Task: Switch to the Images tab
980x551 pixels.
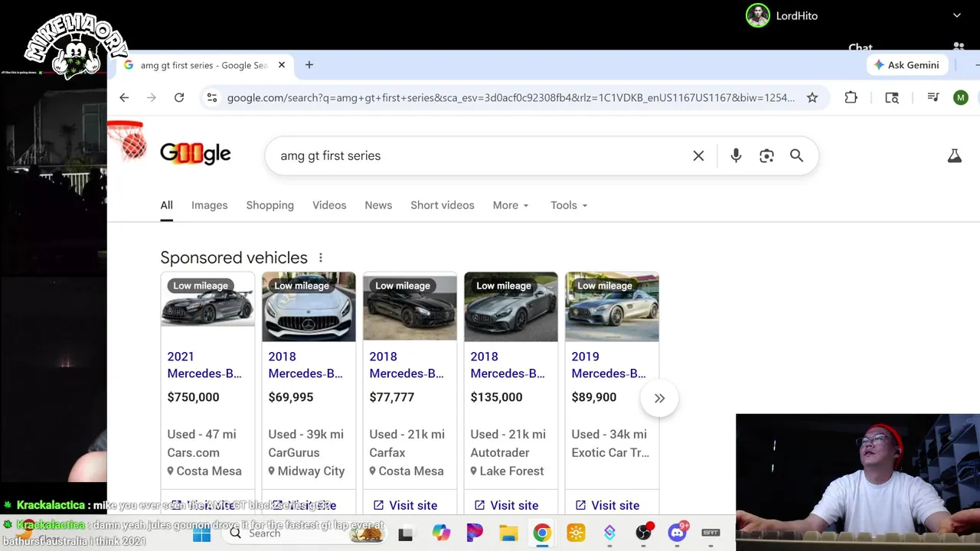Action: 209,205
